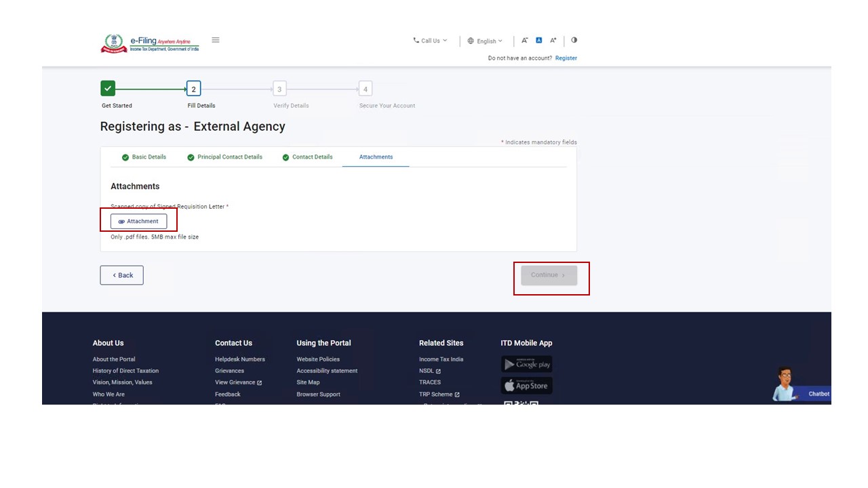Decrease font size with A- icon

[x=524, y=41]
